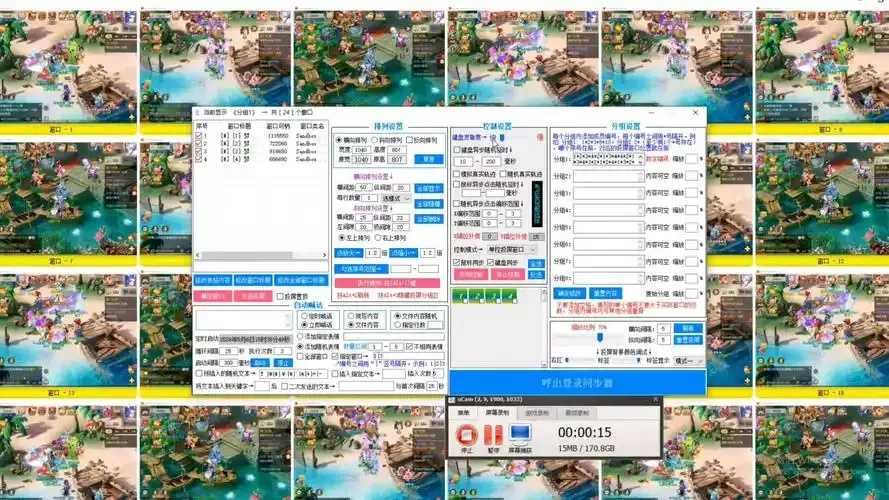Select the 横向排列 radio option
Screen dimensions: 889x500
point(353,140)
